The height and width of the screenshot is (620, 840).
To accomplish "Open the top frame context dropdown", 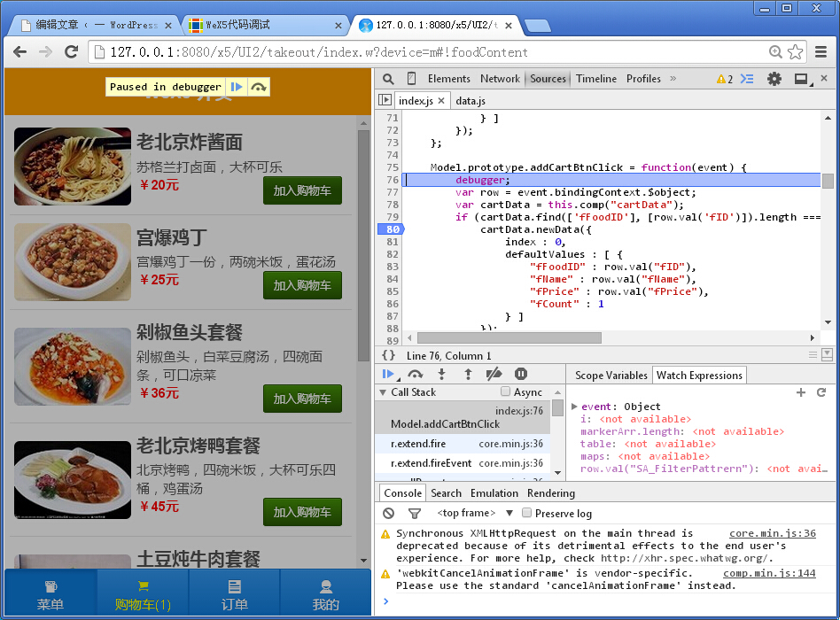I will (475, 513).
